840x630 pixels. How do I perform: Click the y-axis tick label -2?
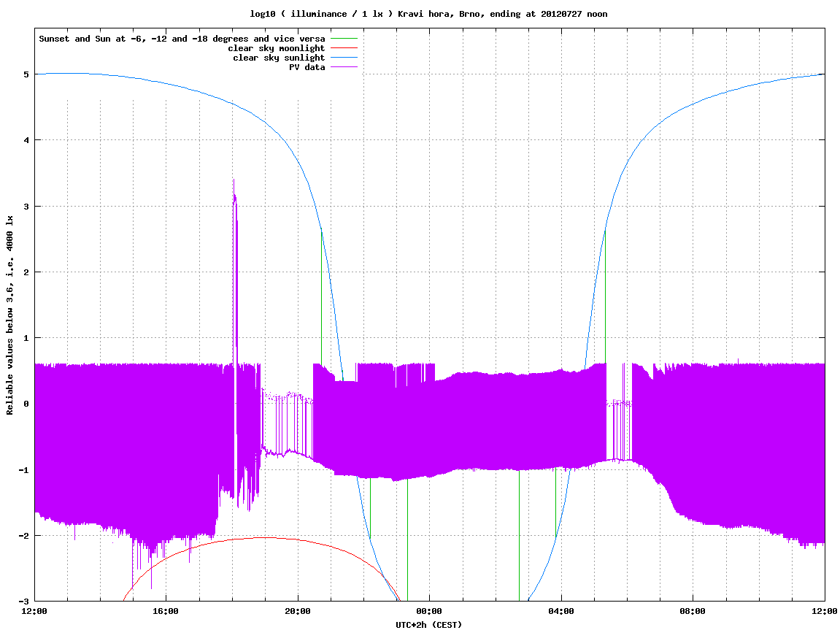(x=23, y=536)
